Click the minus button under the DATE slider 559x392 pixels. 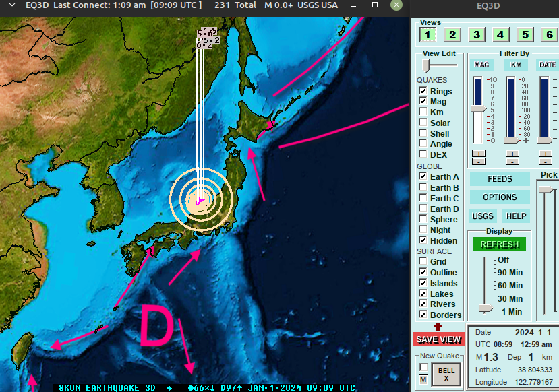[x=546, y=161]
